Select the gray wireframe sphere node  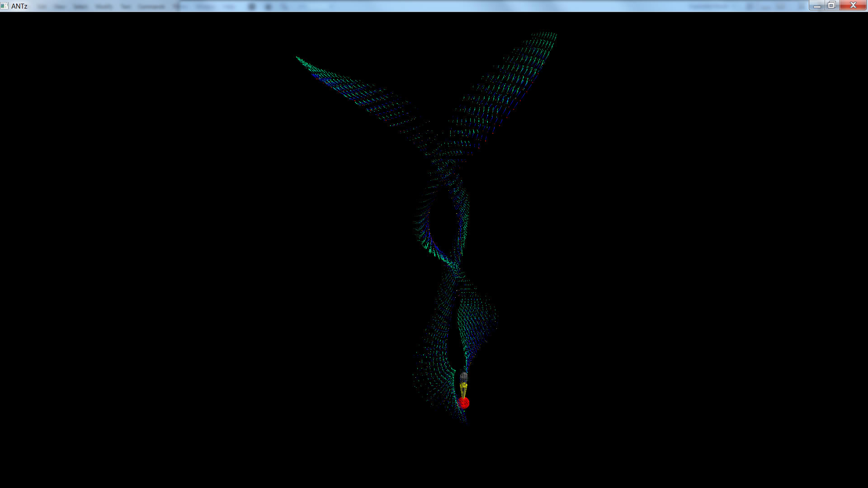[x=464, y=376]
